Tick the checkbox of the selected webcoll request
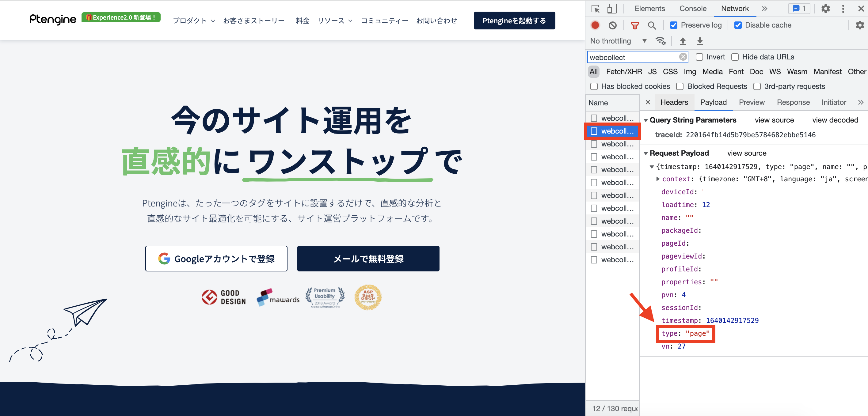The width and height of the screenshot is (868, 416). coord(594,131)
